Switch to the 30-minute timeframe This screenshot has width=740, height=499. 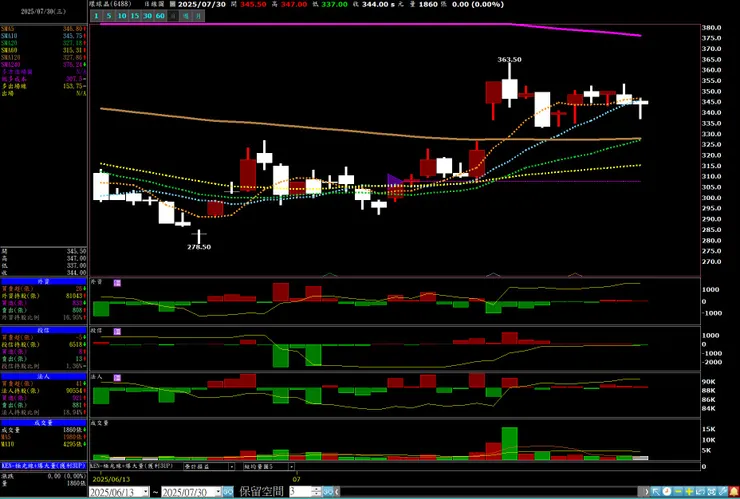[147, 16]
